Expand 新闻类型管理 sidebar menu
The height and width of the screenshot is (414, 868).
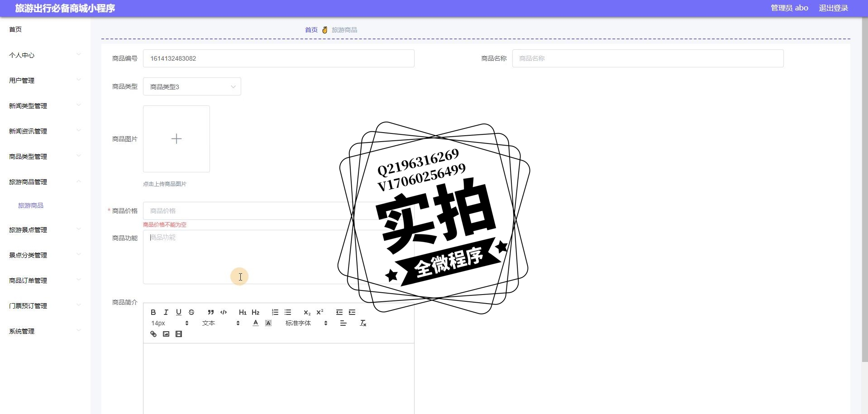point(45,106)
